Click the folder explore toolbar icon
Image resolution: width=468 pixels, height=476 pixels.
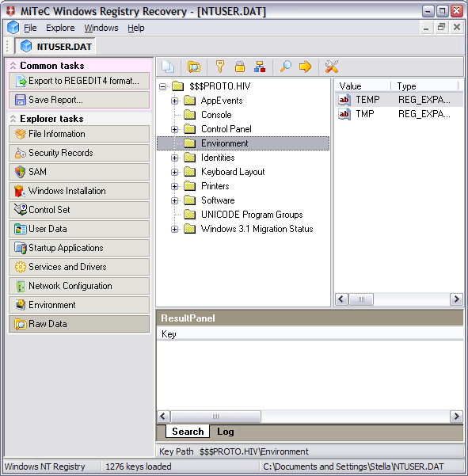click(194, 67)
